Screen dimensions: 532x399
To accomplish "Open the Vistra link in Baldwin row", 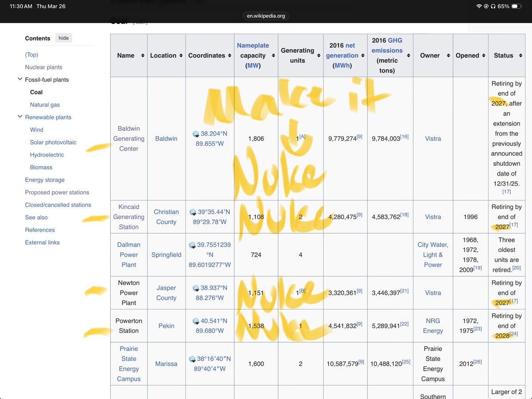I will (433, 138).
